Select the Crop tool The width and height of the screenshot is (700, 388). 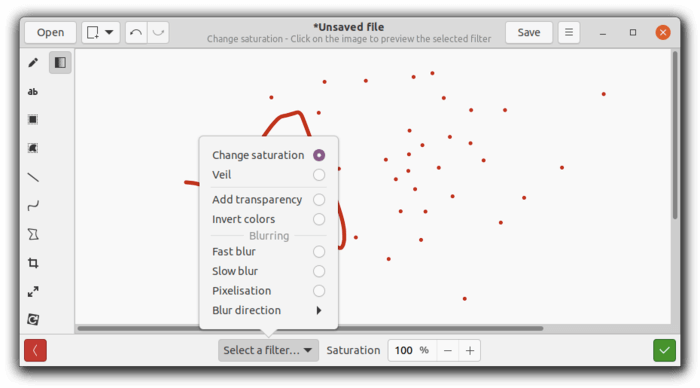[x=33, y=263]
